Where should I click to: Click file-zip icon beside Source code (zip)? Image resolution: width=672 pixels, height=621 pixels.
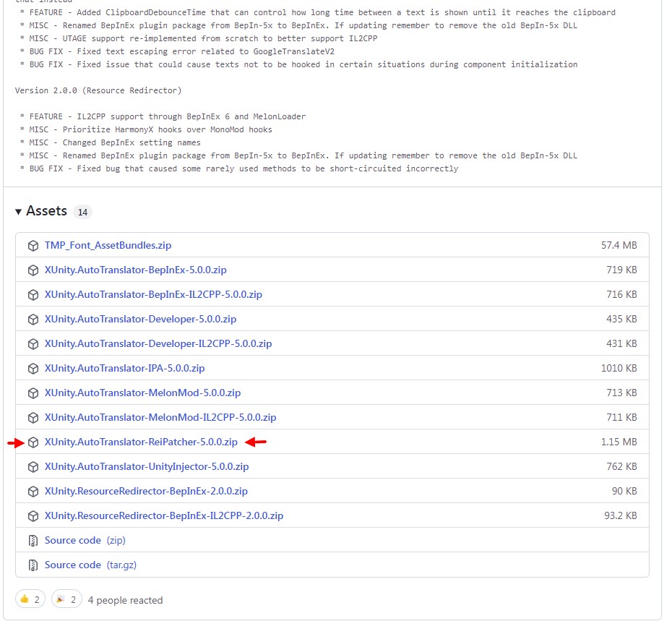click(x=33, y=541)
